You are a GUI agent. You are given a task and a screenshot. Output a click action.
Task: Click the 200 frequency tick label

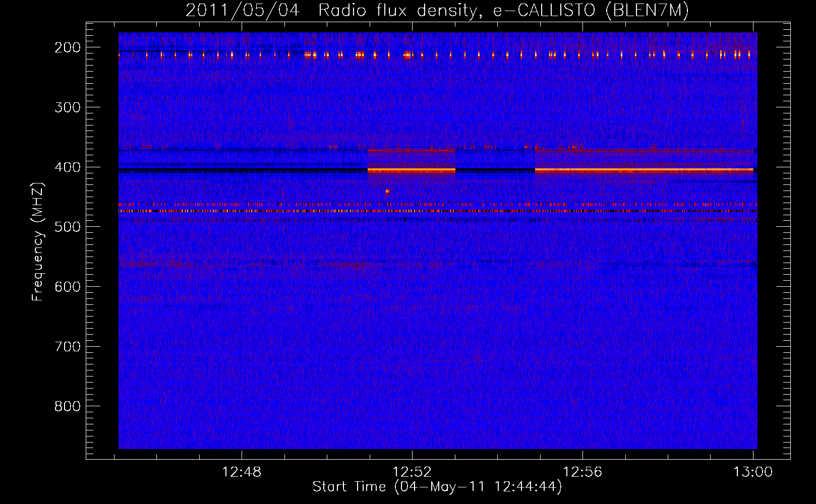click(68, 47)
